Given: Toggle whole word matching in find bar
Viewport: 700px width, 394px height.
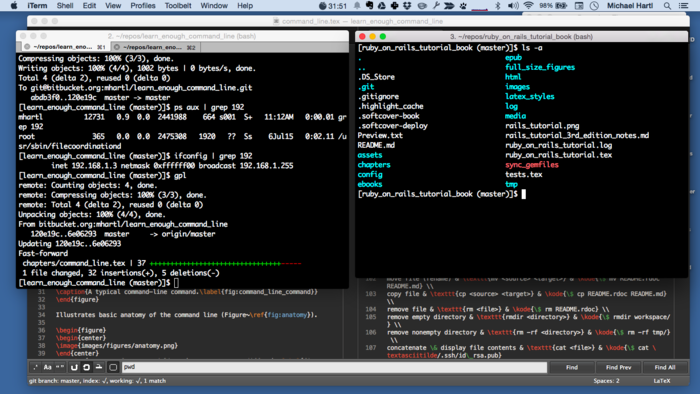Looking at the screenshot, I should point(60,367).
